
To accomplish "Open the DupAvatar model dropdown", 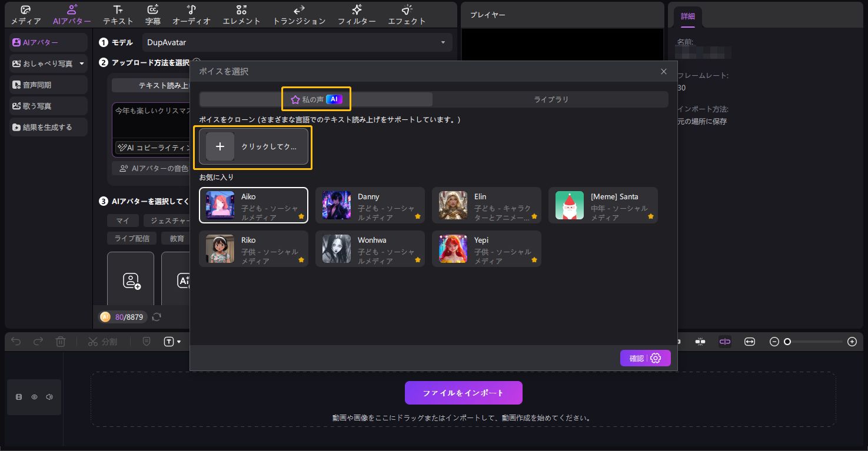I will 297,42.
